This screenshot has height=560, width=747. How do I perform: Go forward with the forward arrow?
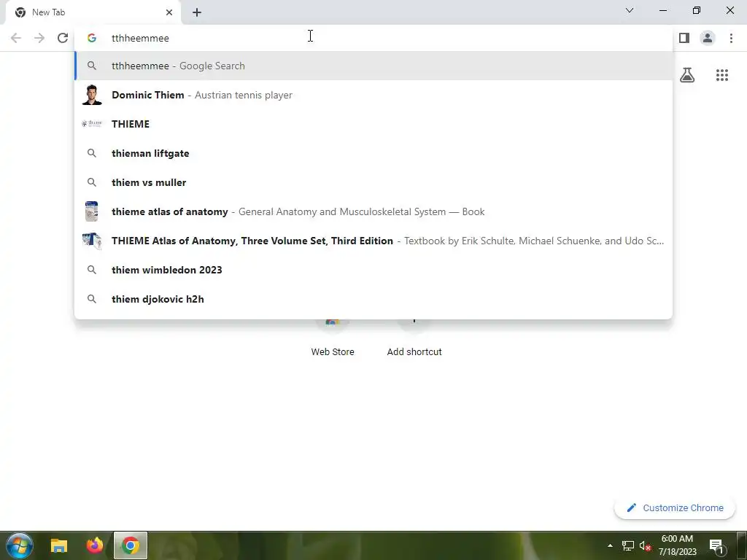pyautogui.click(x=39, y=38)
